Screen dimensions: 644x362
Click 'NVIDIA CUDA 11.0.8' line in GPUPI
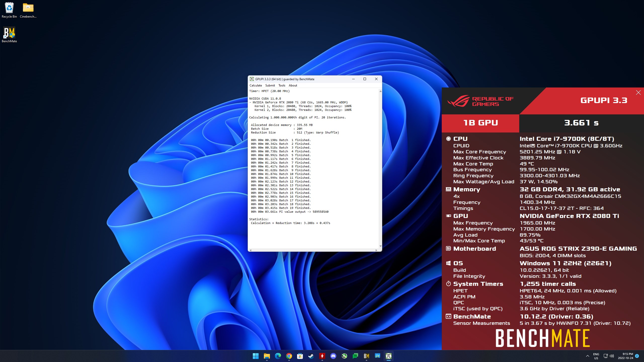tap(265, 99)
